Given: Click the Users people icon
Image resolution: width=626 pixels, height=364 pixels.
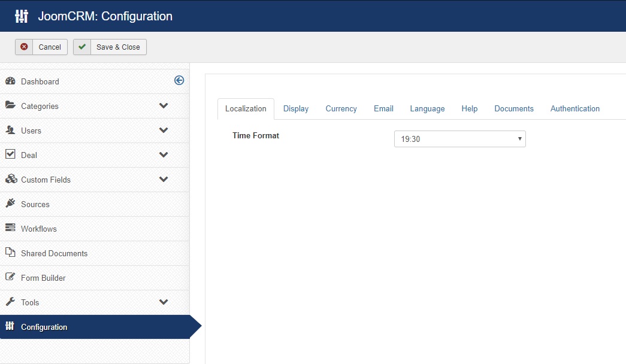Looking at the screenshot, I should 10,130.
